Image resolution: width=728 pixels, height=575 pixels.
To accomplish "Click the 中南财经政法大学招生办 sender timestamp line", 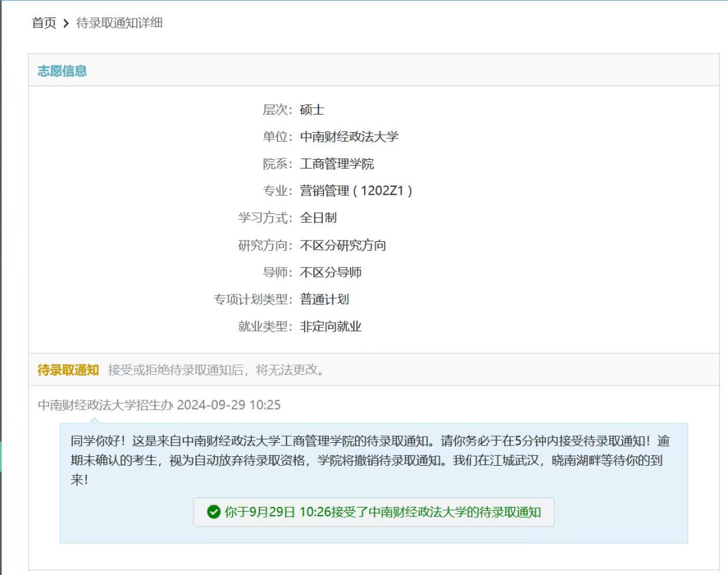I will (x=159, y=405).
